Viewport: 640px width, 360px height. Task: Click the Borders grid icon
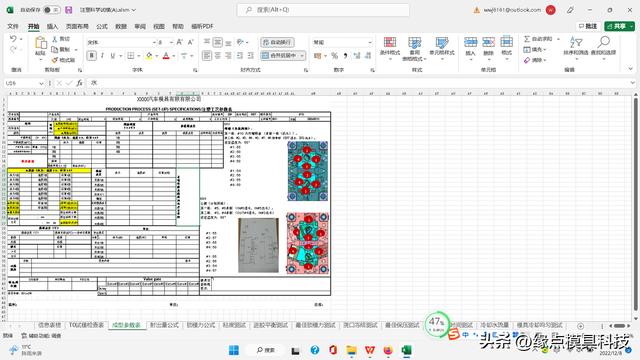(131, 56)
